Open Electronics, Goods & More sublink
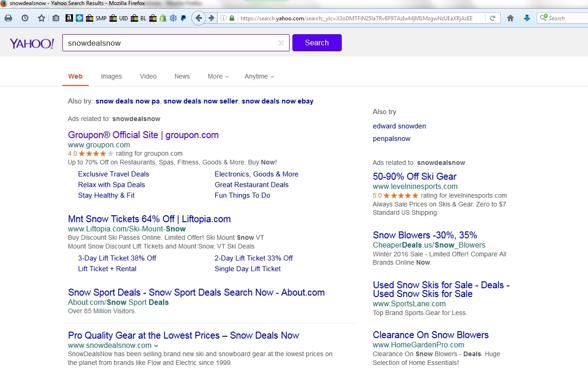Viewport: 588px width, 370px height. (x=256, y=174)
